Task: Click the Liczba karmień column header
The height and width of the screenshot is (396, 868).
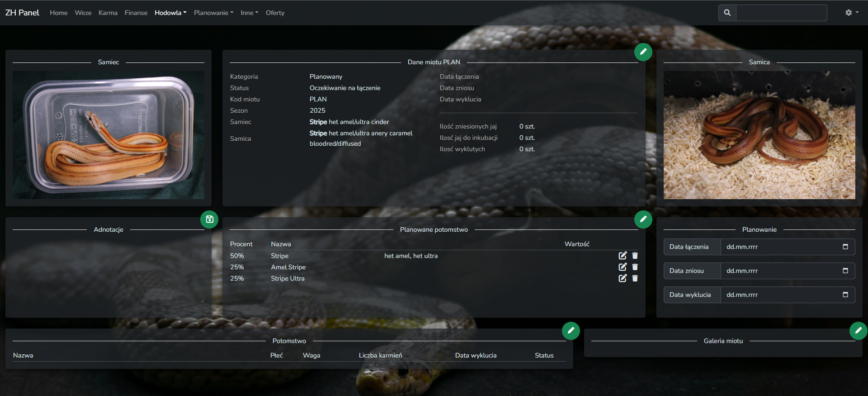Action: pos(380,355)
